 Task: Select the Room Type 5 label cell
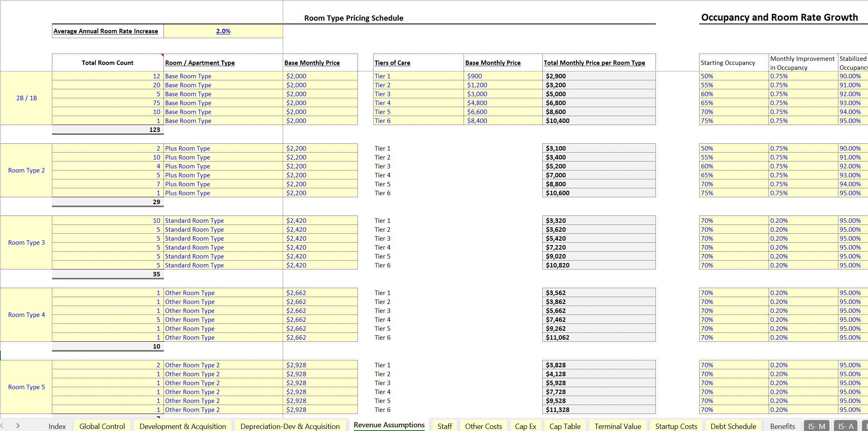26,387
